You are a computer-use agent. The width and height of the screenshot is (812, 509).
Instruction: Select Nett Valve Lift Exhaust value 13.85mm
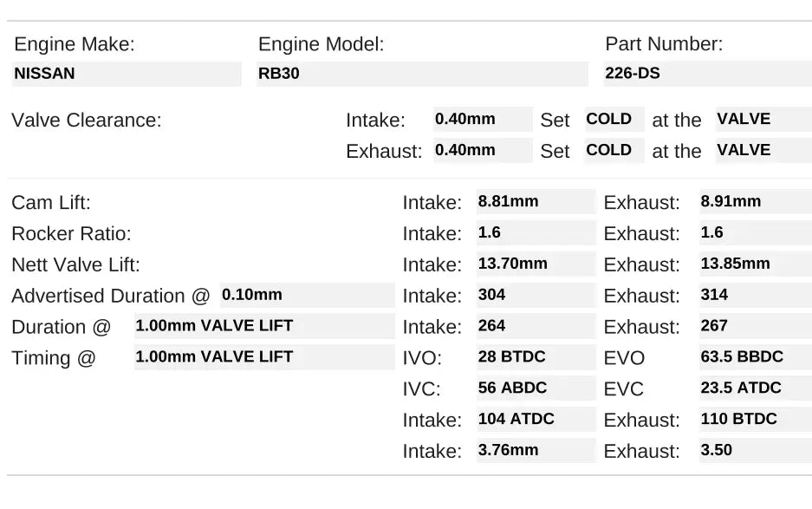[x=755, y=264]
